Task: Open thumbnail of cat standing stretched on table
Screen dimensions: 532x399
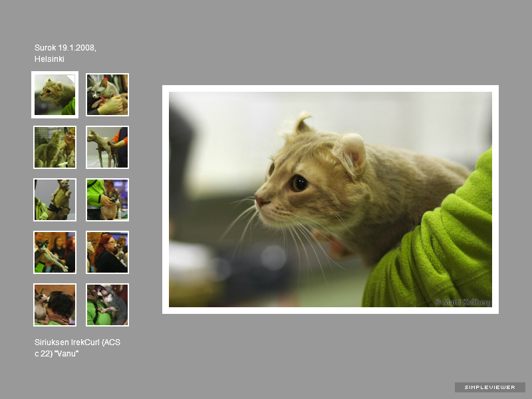Action: point(107,147)
